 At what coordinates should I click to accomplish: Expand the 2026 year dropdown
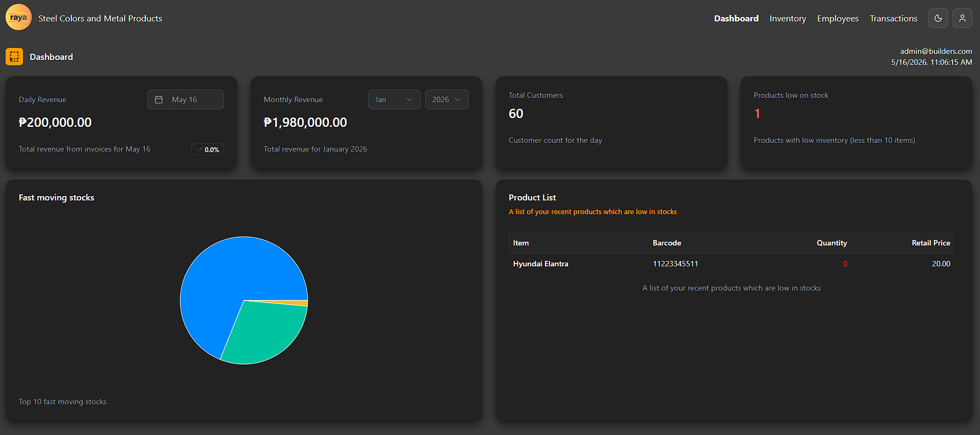tap(447, 99)
